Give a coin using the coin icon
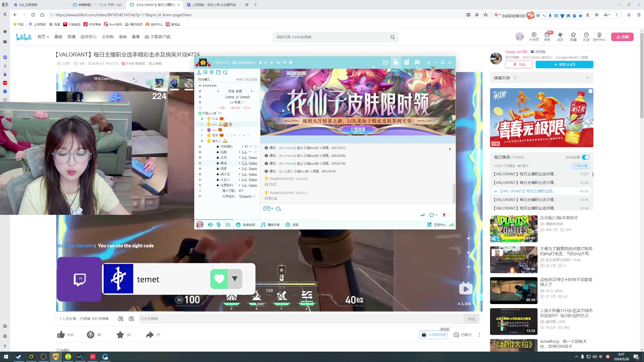The height and width of the screenshot is (362, 644). (91, 335)
